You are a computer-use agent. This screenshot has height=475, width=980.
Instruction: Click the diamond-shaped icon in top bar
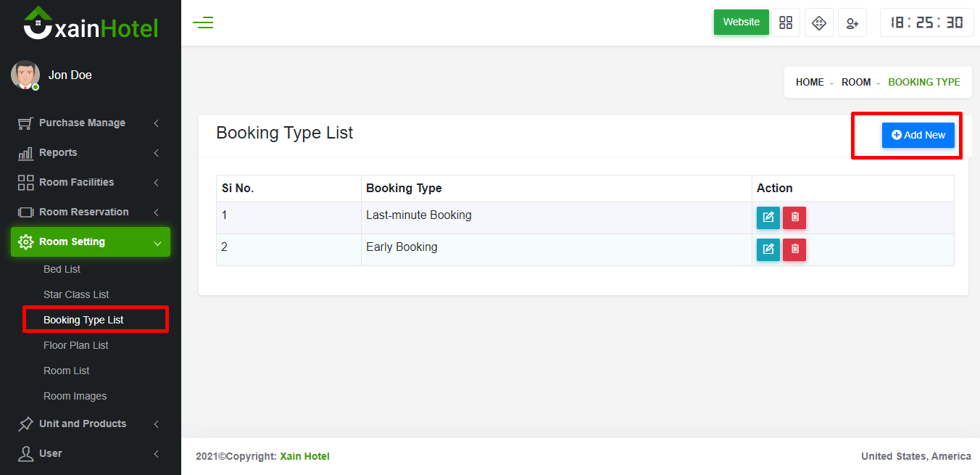[819, 22]
